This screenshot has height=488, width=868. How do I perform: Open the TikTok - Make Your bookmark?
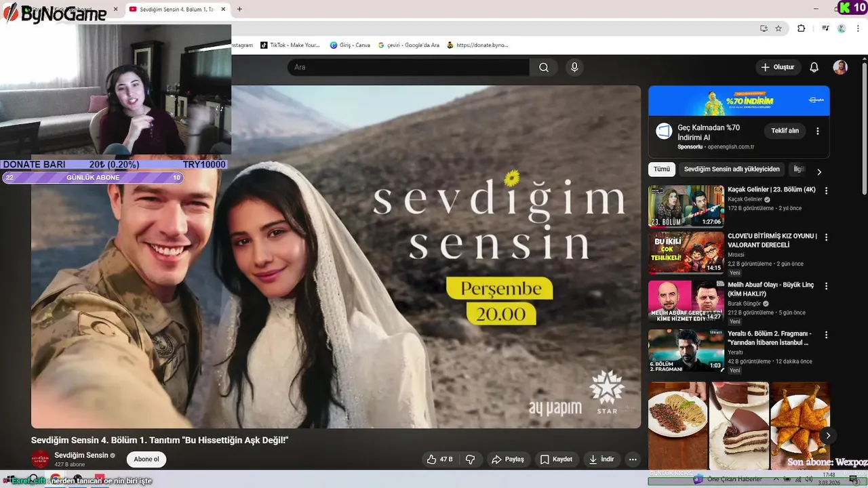pyautogui.click(x=290, y=45)
